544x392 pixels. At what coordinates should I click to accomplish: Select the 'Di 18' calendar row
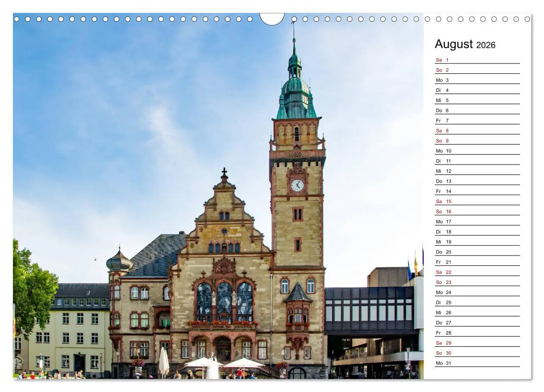click(477, 231)
